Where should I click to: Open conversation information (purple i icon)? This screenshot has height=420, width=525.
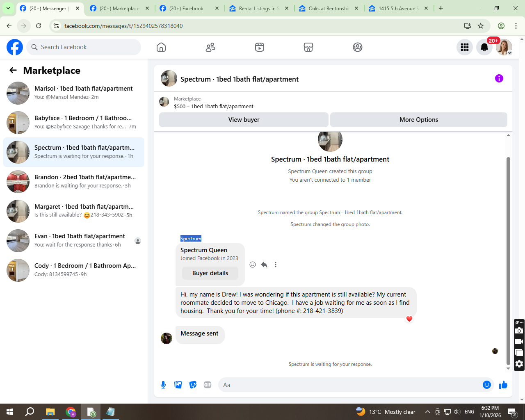499,78
